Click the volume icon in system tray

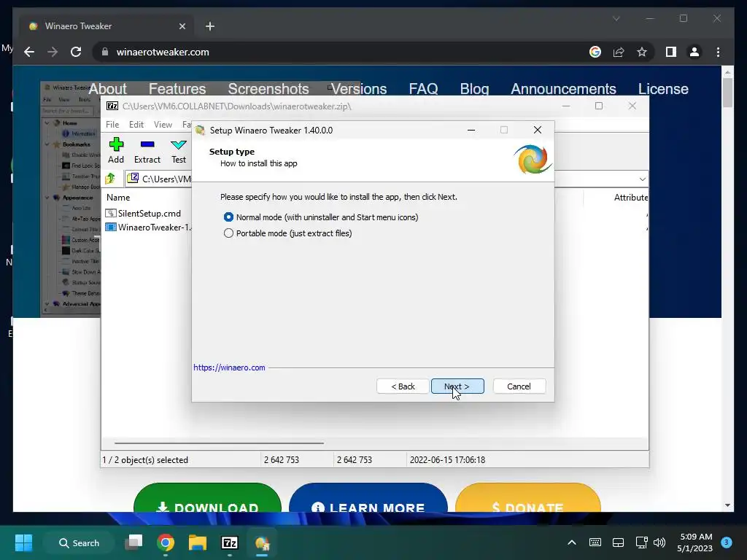659,542
